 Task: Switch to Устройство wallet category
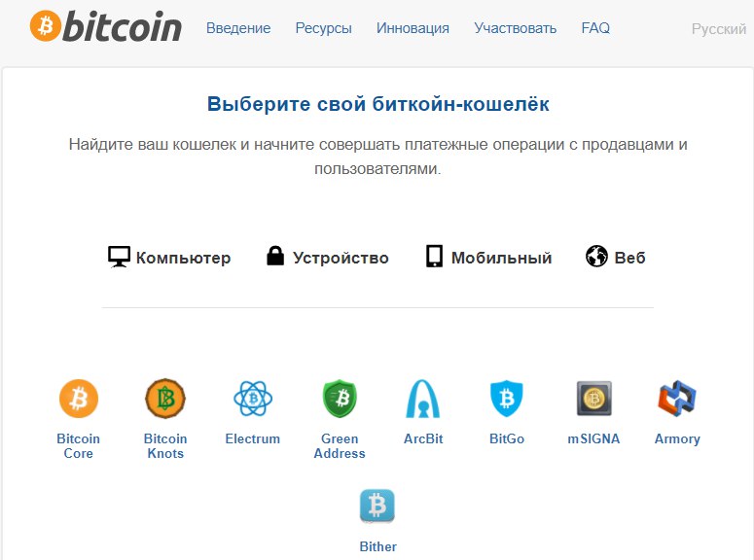pyautogui.click(x=328, y=257)
